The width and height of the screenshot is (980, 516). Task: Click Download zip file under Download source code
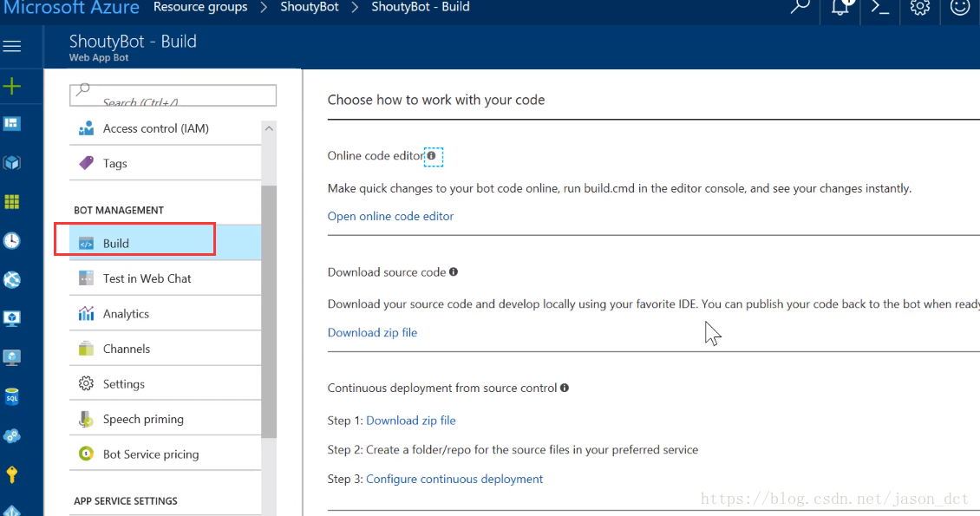coord(373,332)
